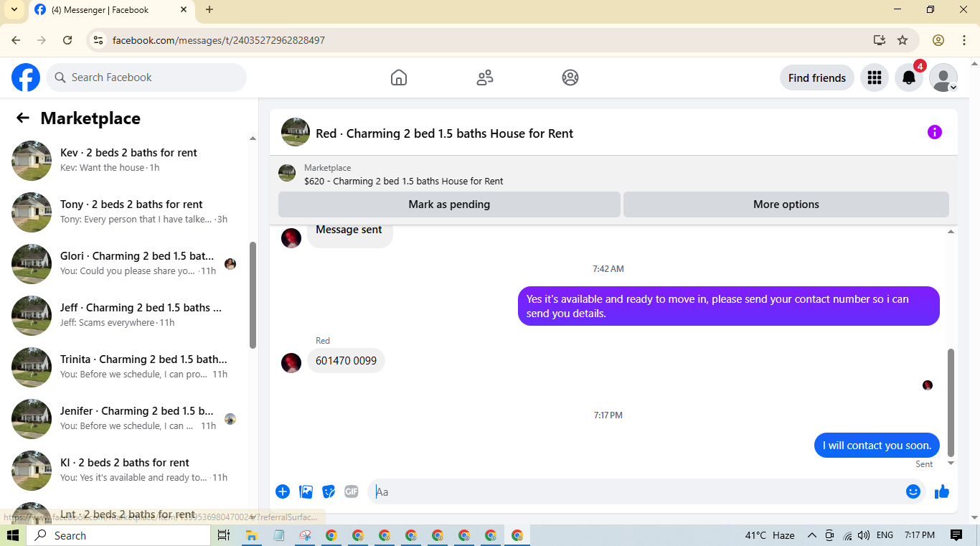
Task: Open Kev's 2 beds 2 baths conversation
Action: click(x=128, y=160)
